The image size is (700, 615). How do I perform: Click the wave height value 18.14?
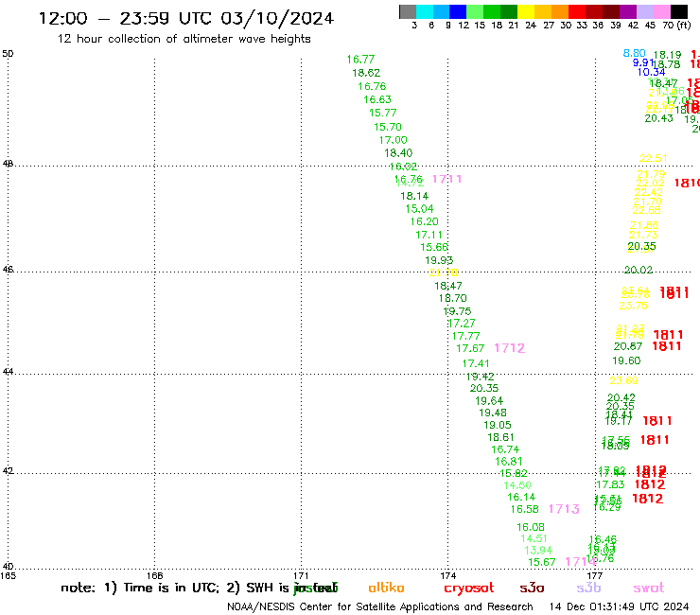click(x=414, y=196)
